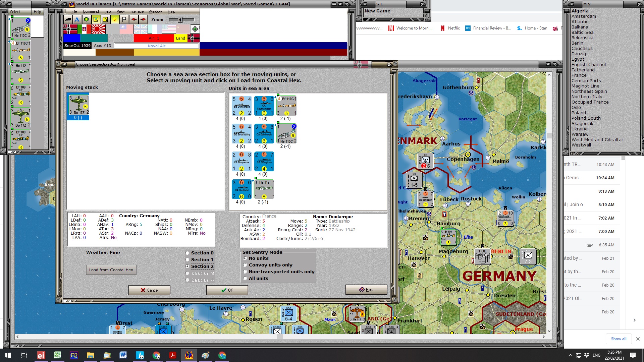Click the Japanese rising sun flag icon
Image resolution: width=644 pixels, height=362 pixels.
tap(98, 29)
